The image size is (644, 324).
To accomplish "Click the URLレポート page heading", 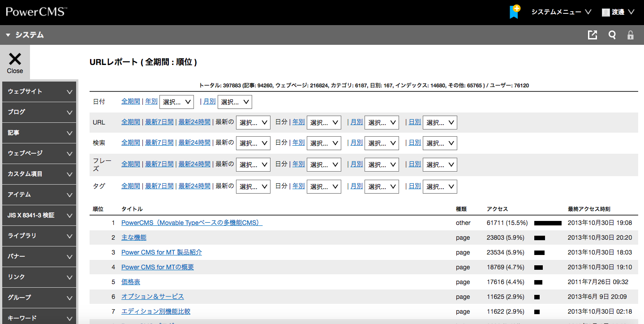I will coord(143,62).
